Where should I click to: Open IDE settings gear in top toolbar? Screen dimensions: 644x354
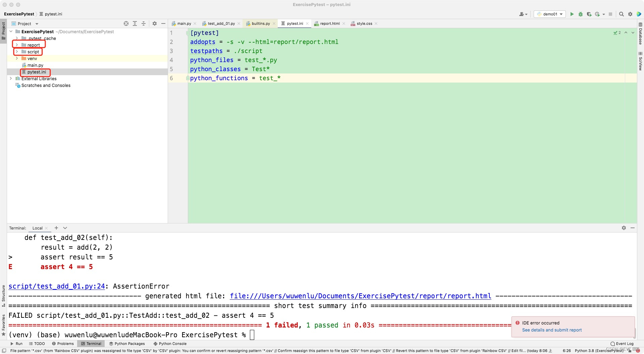coord(630,14)
